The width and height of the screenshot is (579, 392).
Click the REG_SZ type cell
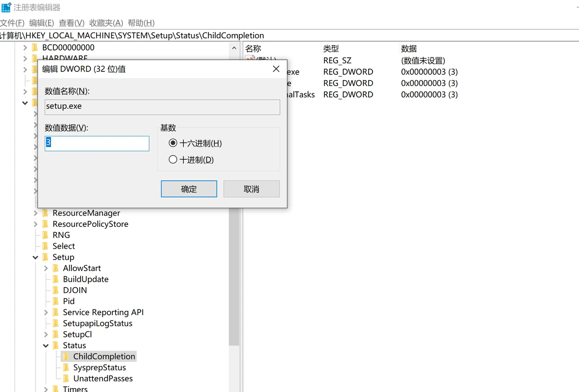[x=338, y=61]
